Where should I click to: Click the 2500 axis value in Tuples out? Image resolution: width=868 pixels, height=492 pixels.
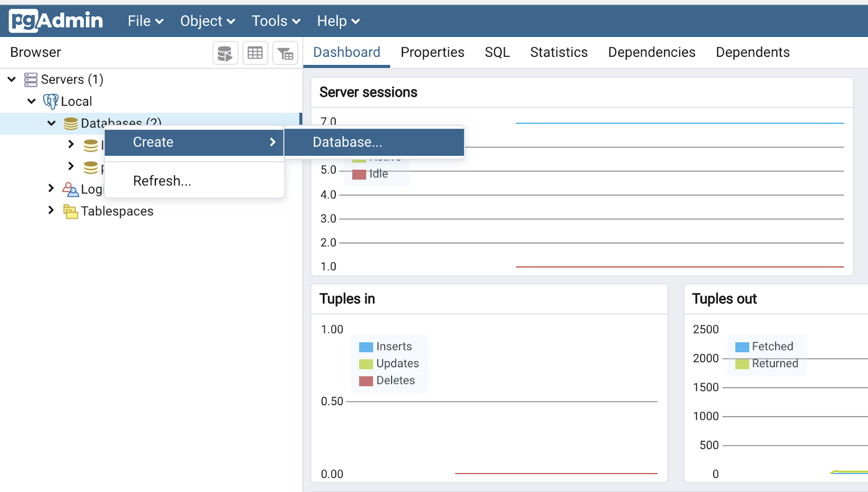point(706,329)
